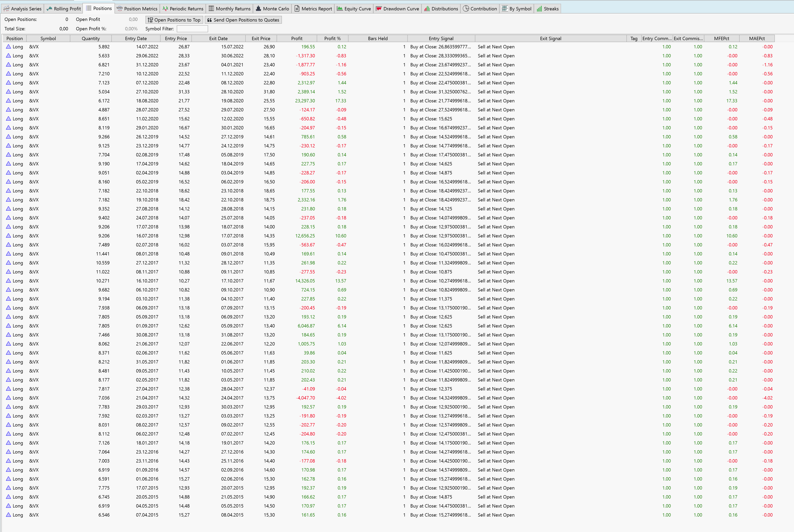Image resolution: width=794 pixels, height=532 pixels.
Task: Click the Long triangle icon for 18.08.2020 entry
Action: tap(8, 100)
